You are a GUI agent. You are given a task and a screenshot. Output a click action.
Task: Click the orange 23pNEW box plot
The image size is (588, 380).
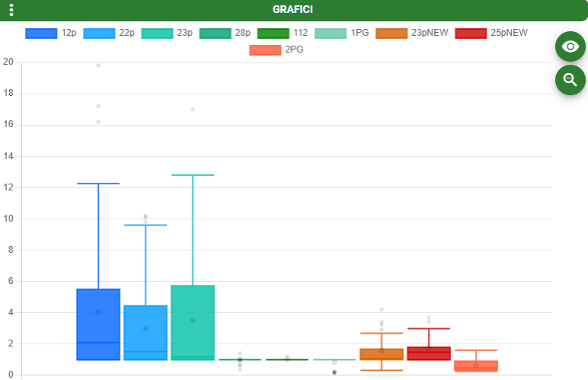pos(382,354)
